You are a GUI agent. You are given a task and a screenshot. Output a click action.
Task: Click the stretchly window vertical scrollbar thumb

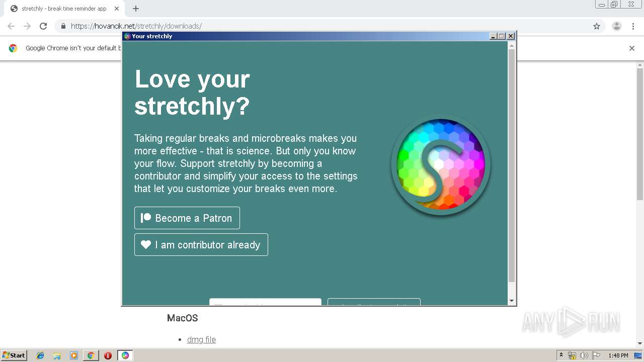(512, 166)
